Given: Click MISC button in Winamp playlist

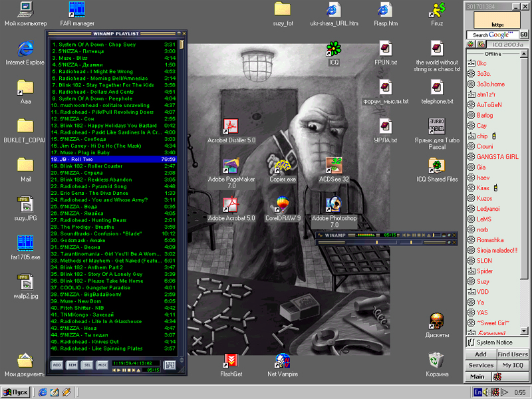Looking at the screenshot, I should click(x=102, y=365).
